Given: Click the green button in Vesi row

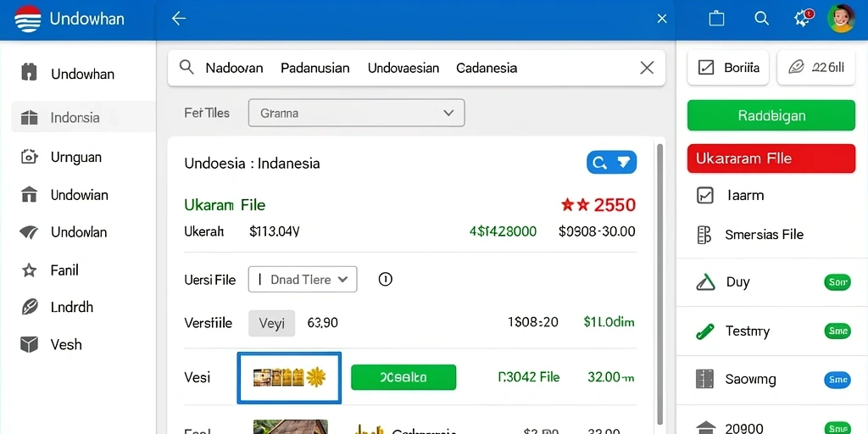Looking at the screenshot, I should click(403, 377).
